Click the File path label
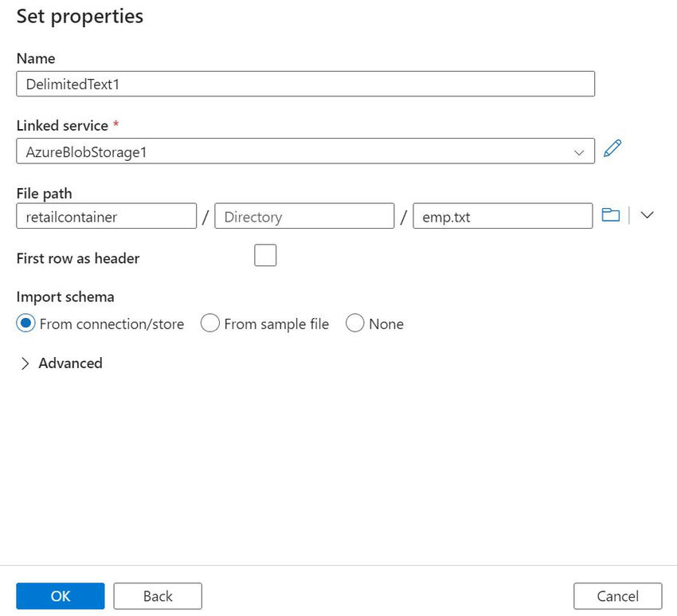Viewport: 677px width, 616px height. tap(45, 192)
